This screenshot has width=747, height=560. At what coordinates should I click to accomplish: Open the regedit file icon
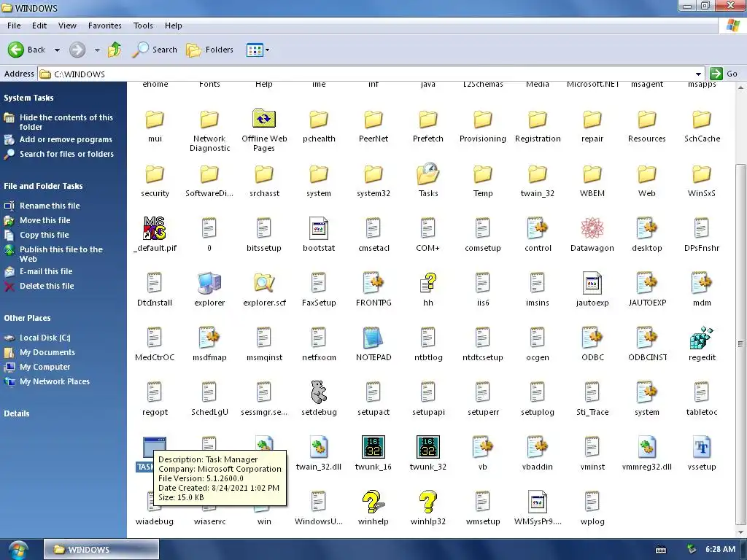coord(701,338)
